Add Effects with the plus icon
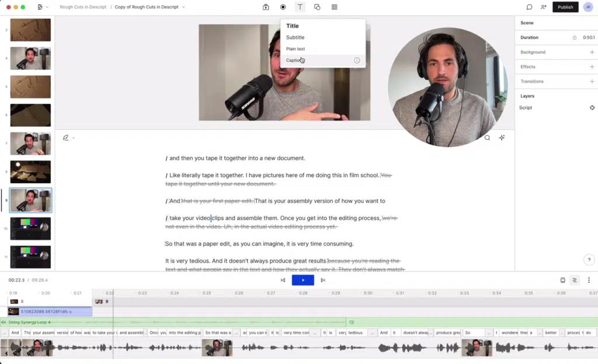 592,66
